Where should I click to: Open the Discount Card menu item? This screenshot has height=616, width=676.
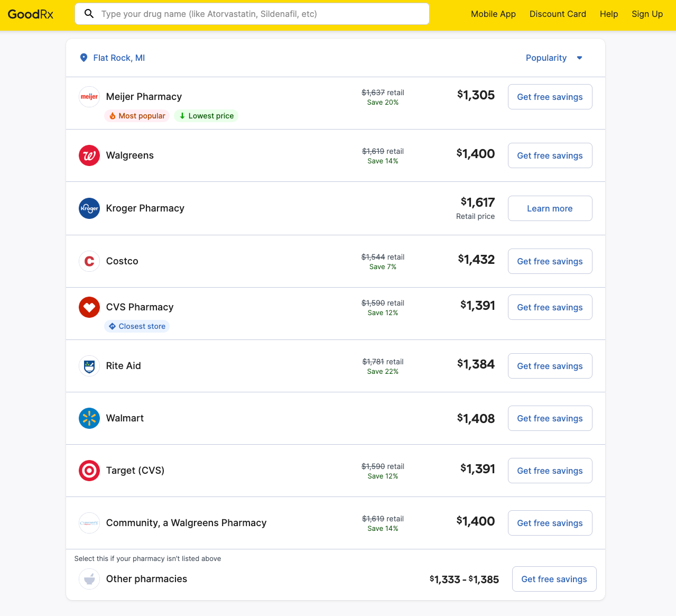pos(558,14)
